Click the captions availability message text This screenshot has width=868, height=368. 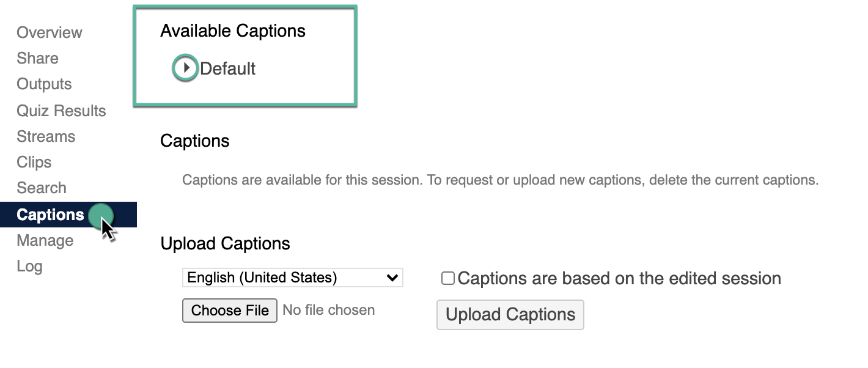(x=500, y=180)
